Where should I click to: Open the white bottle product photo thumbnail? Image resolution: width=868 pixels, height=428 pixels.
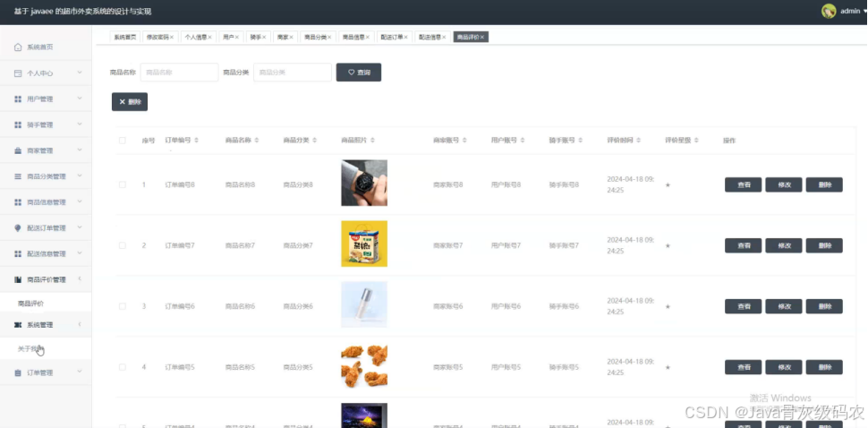[364, 304]
